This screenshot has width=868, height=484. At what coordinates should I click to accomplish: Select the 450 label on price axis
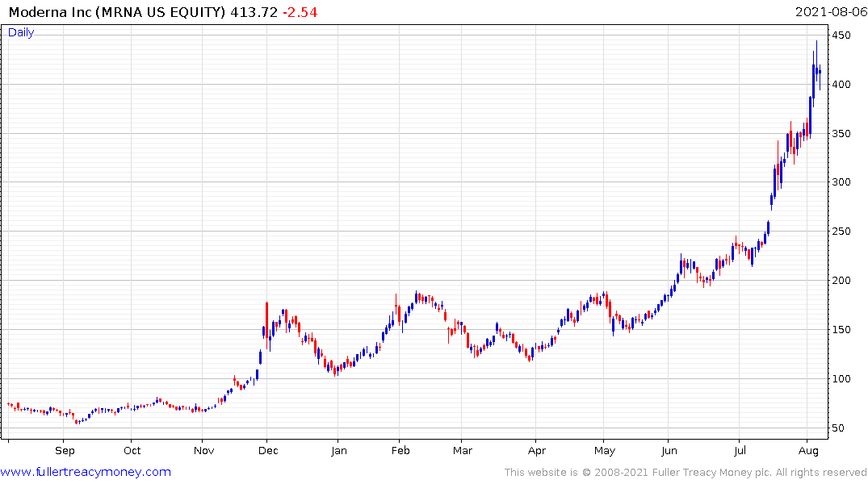click(x=841, y=35)
